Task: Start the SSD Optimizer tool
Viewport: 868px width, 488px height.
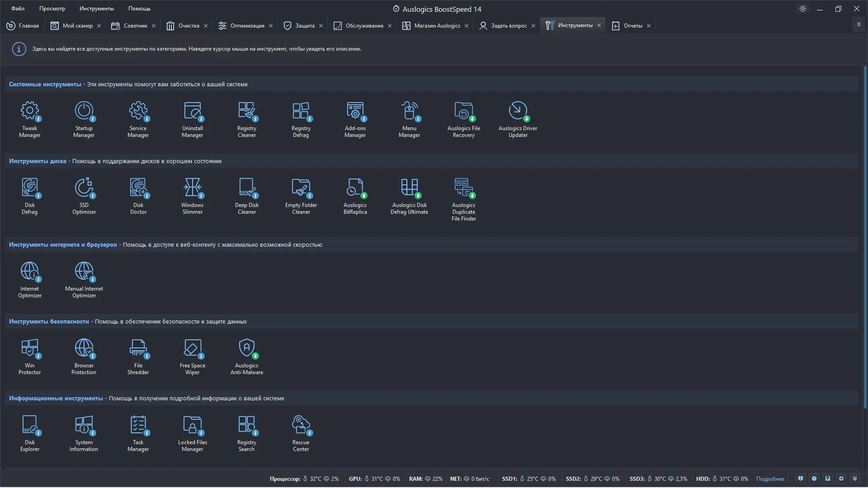Action: click(84, 196)
